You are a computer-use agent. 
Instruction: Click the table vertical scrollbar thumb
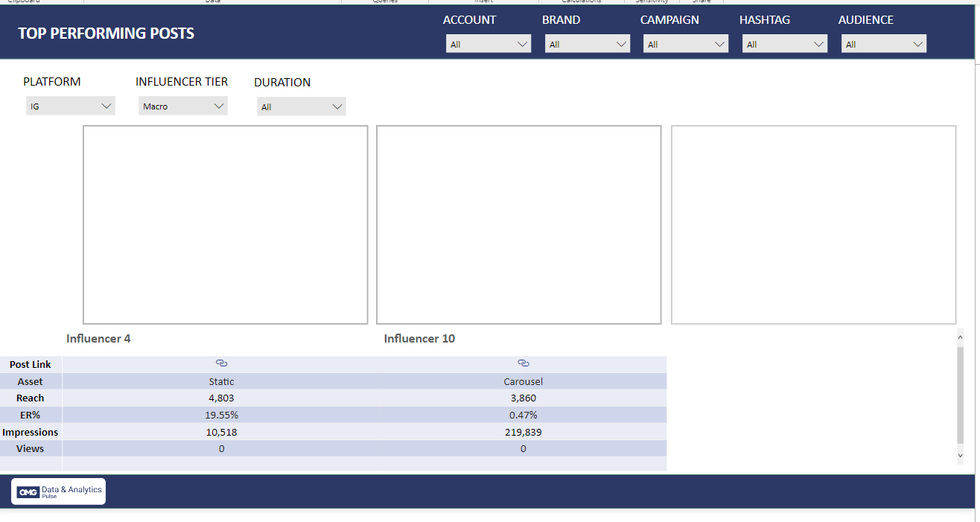point(960,395)
